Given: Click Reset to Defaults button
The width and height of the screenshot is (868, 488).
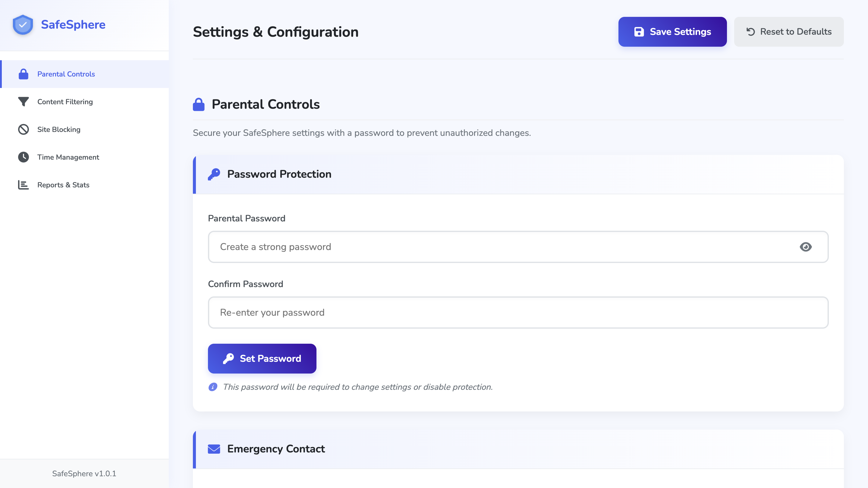Looking at the screenshot, I should (789, 32).
